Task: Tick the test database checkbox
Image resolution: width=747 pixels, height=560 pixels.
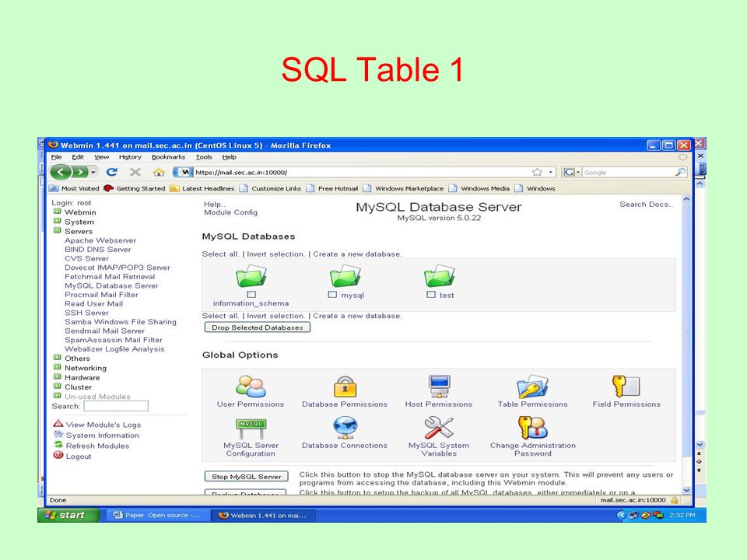Action: pyautogui.click(x=431, y=294)
